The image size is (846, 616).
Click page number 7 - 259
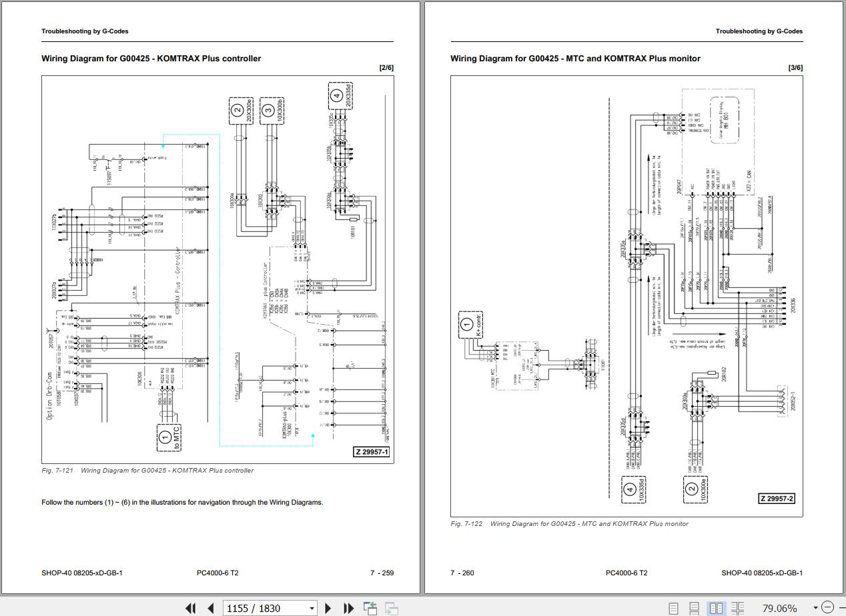click(382, 573)
